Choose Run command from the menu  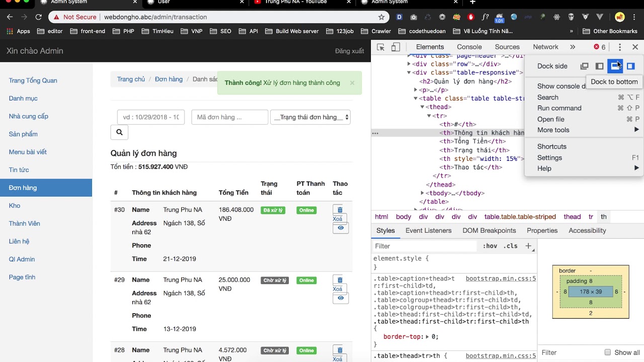pyautogui.click(x=584, y=108)
